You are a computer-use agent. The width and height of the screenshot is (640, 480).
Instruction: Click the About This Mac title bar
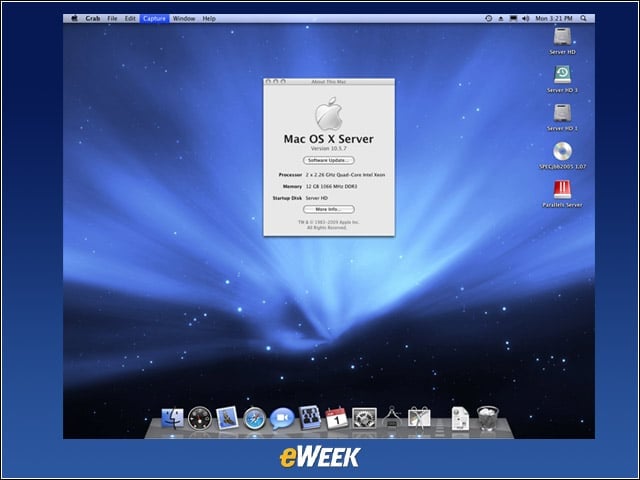(329, 82)
